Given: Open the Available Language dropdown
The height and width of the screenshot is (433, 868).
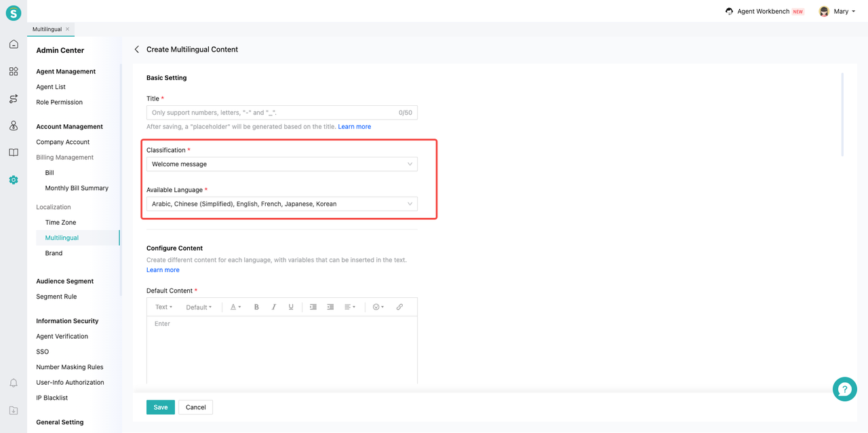Looking at the screenshot, I should [x=282, y=204].
